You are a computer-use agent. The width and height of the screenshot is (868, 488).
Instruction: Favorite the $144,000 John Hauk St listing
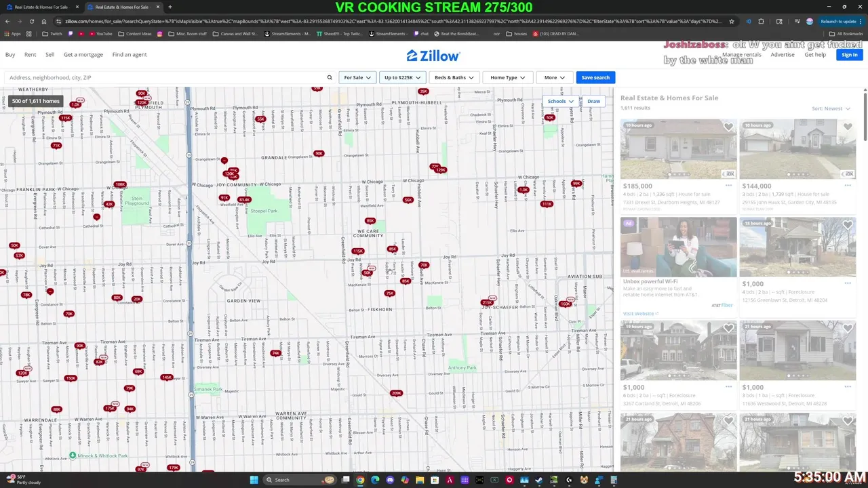tap(848, 127)
